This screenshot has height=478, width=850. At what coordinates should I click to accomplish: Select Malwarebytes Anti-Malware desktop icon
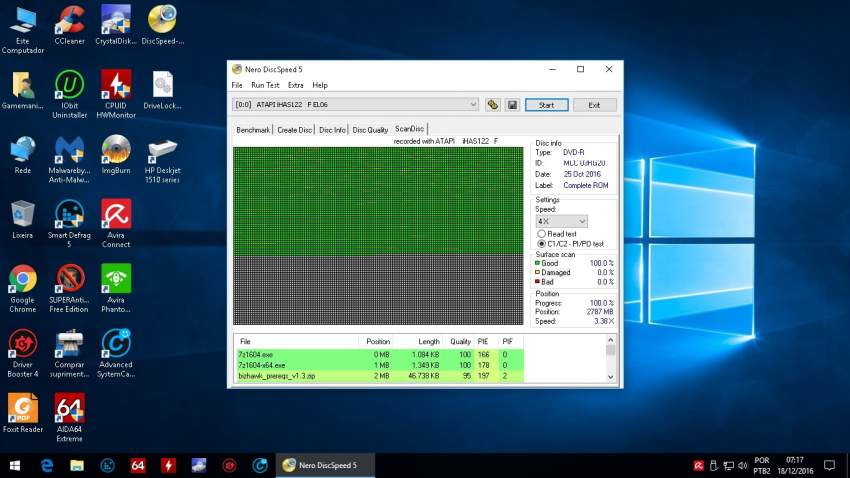pyautogui.click(x=69, y=159)
